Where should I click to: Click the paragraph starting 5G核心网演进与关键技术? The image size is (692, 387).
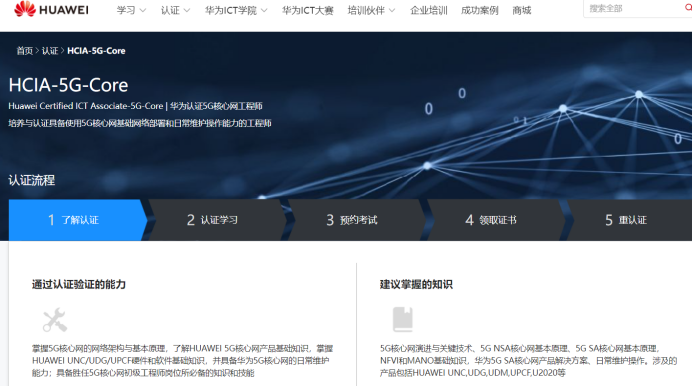[x=528, y=361]
